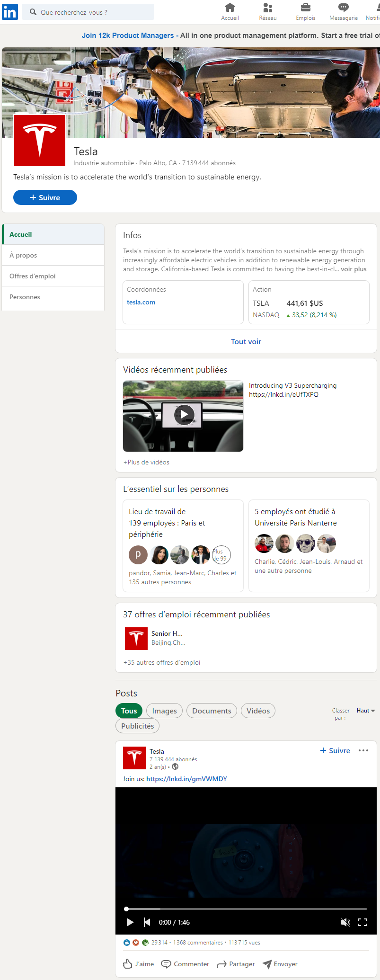The image size is (380, 980).
Task: Click Jean-Louis's profile photo
Action: tap(306, 543)
